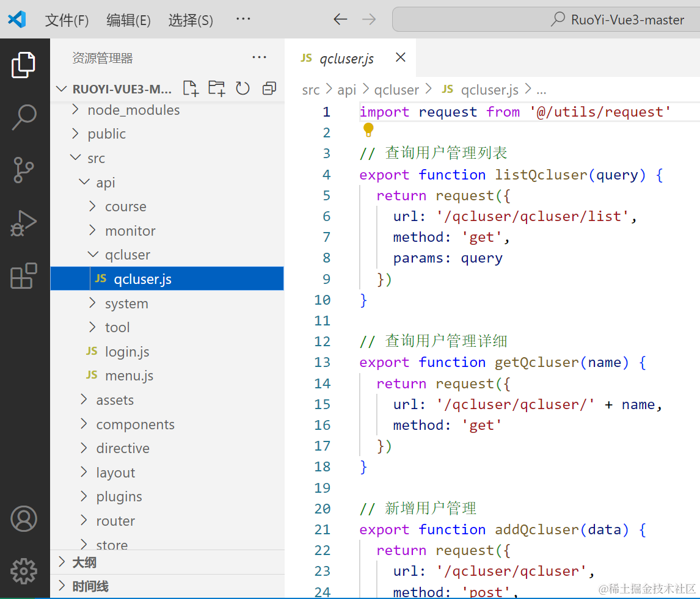
Task: Click the RuoYi-Vue3-master search box
Action: (546, 19)
